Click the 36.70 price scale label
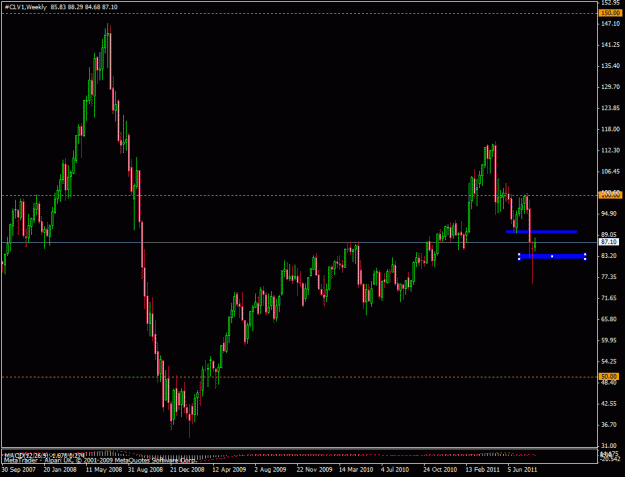Viewport: 625px width, 477px height. pos(609,424)
